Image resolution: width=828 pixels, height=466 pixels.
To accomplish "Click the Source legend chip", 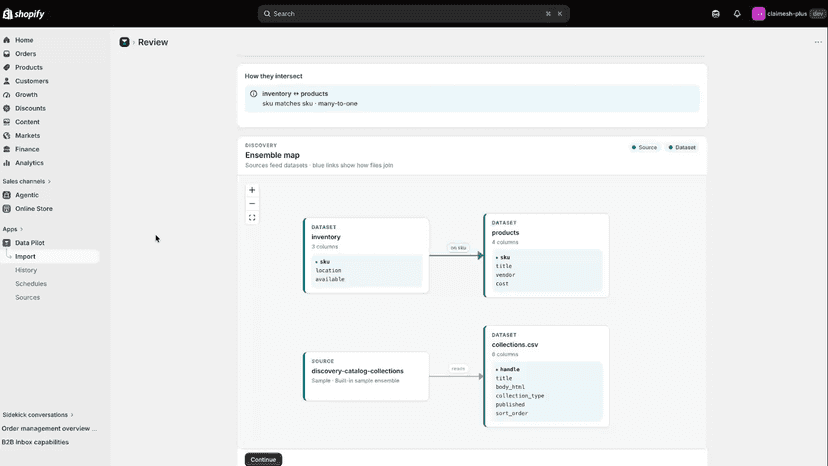I will [644, 147].
